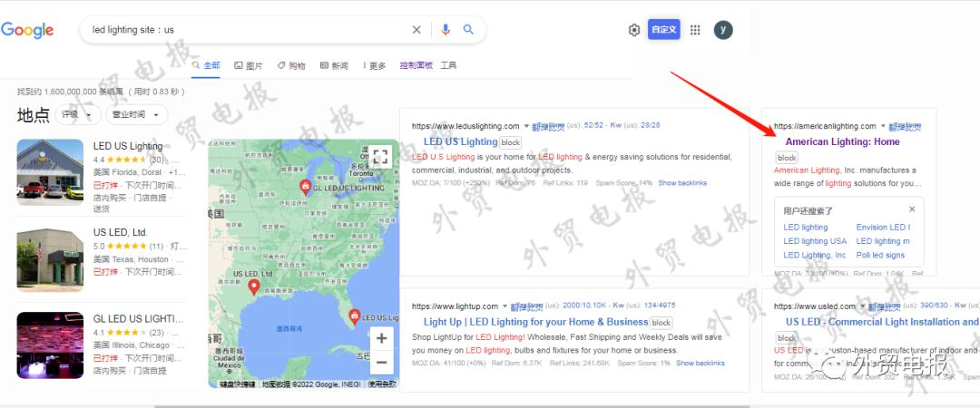The width and height of the screenshot is (980, 408).
Task: Open Google apps grid icon
Action: (694, 30)
